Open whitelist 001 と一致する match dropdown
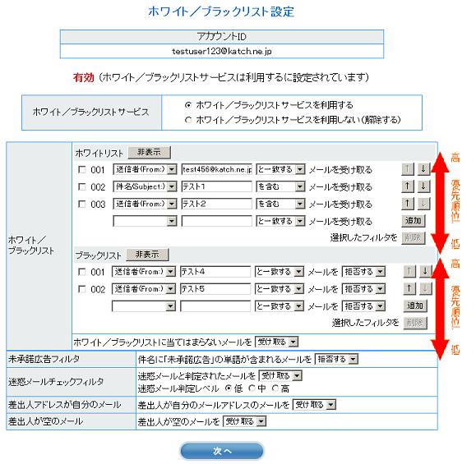Image resolution: width=476 pixels, height=464 pixels. click(x=280, y=169)
